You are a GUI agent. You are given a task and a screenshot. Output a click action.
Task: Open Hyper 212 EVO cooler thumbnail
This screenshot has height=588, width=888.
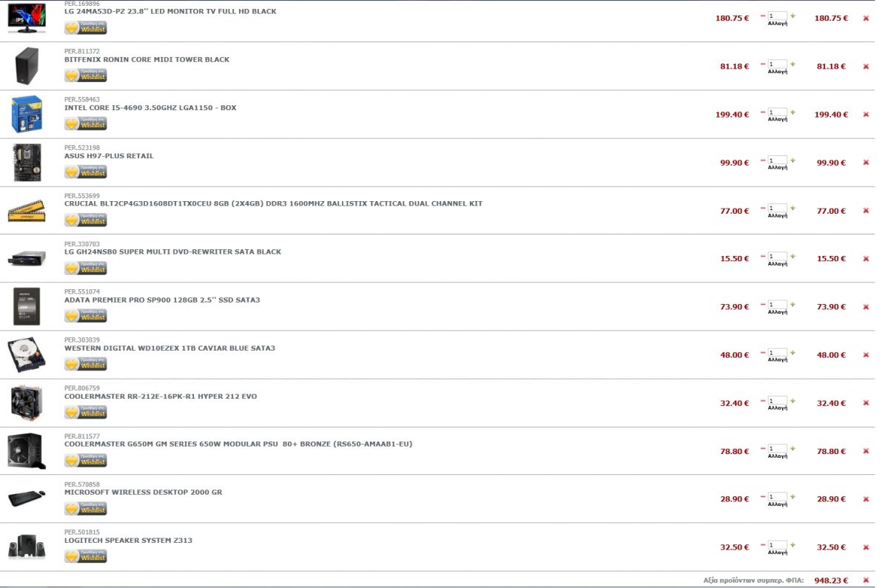point(27,402)
